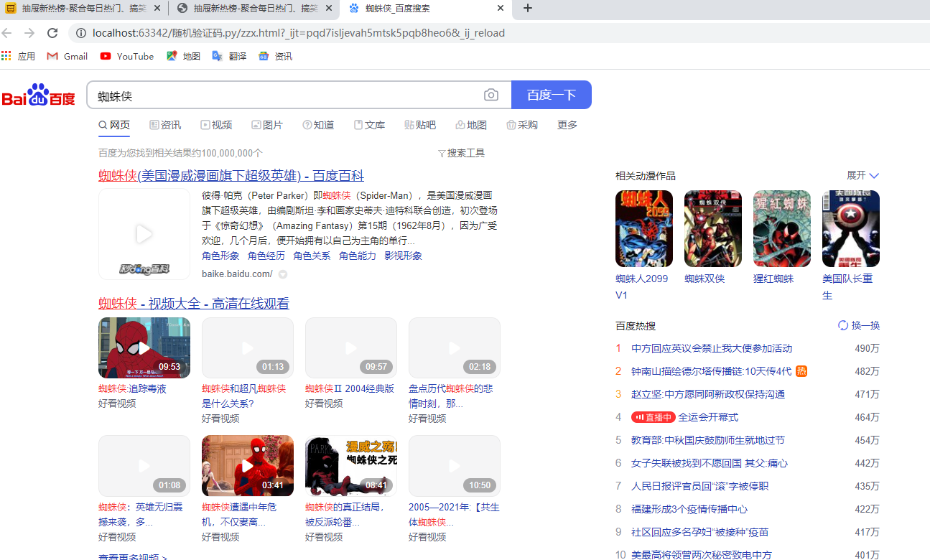Select the 贴吧 search tab
The height and width of the screenshot is (560, 930).
click(x=420, y=125)
